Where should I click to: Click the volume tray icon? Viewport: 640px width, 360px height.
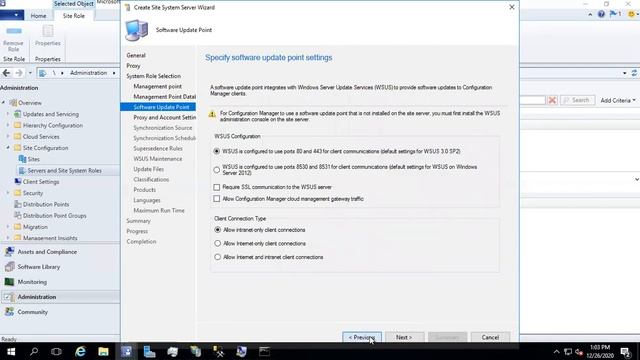579,352
